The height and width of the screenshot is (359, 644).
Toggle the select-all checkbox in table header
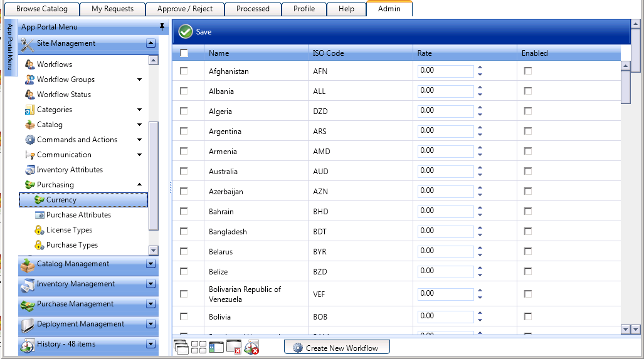coord(184,53)
